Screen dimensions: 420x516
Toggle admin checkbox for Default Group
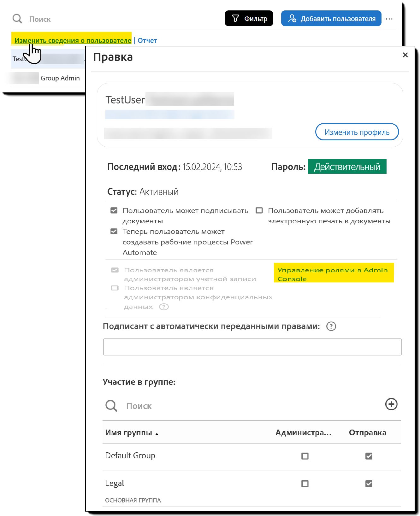point(305,456)
